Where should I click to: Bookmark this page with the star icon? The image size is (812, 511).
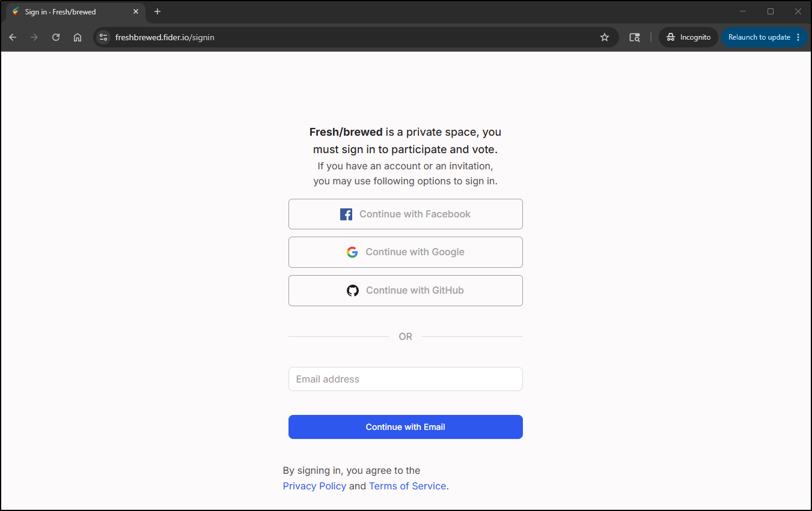[x=605, y=37]
